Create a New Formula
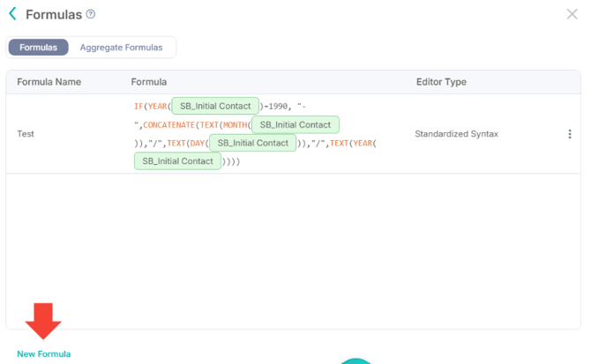The height and width of the screenshot is (364, 591). click(44, 353)
